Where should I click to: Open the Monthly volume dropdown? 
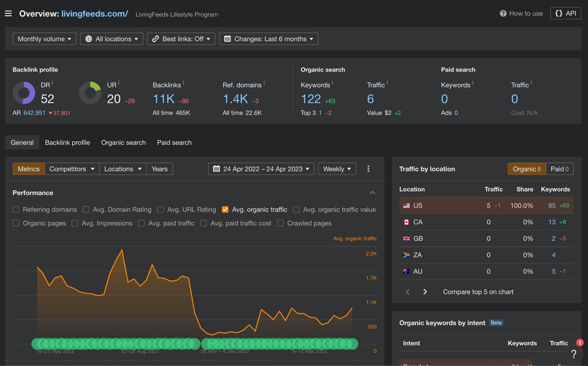click(44, 39)
